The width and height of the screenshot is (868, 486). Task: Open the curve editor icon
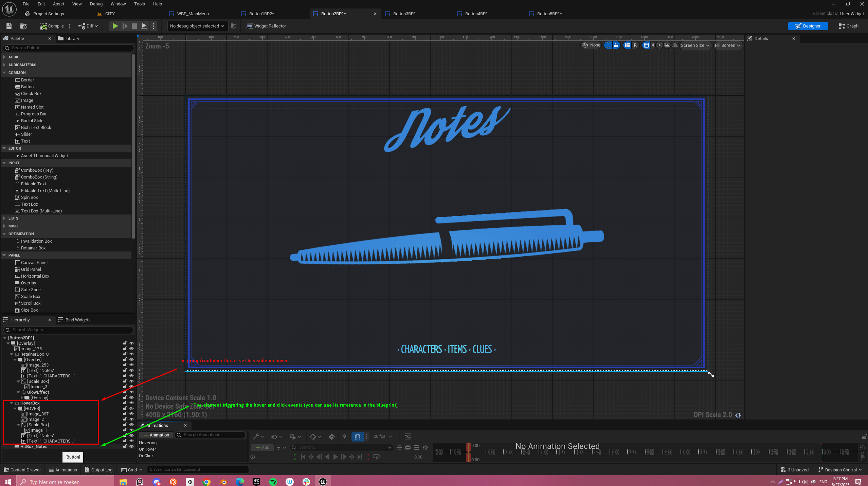point(408,436)
